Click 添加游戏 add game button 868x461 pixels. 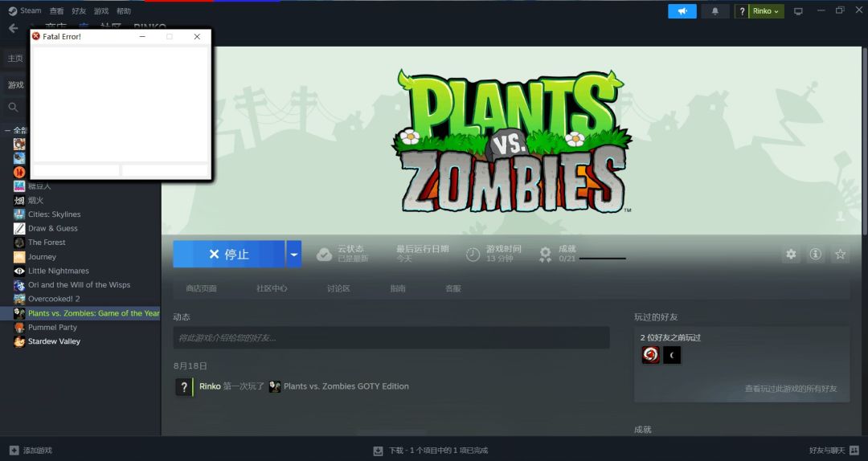click(x=31, y=451)
